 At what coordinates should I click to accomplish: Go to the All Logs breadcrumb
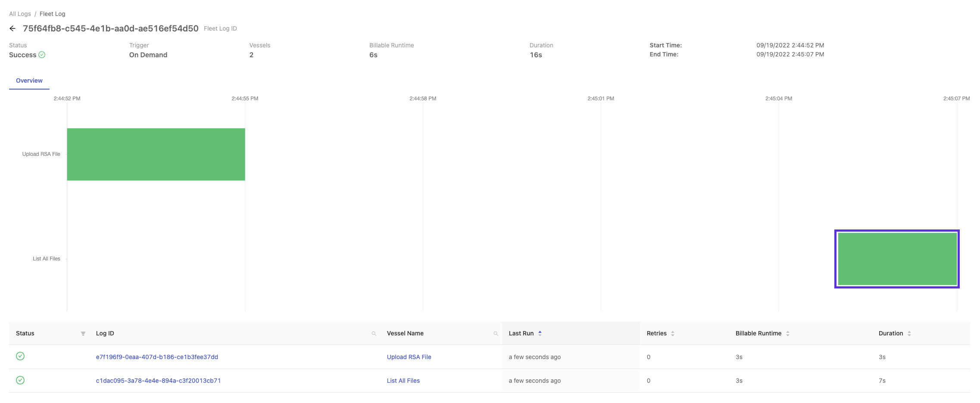(x=20, y=14)
